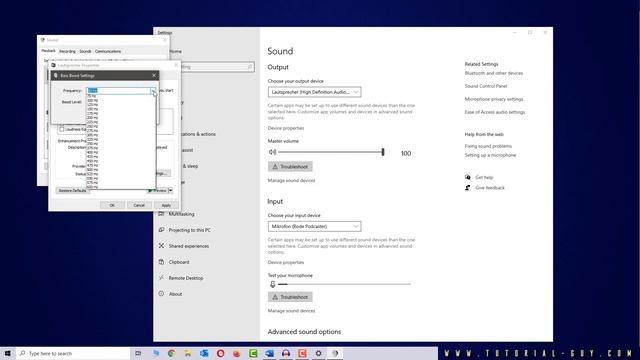Close the Bass Boost Settings dialog

click(154, 76)
